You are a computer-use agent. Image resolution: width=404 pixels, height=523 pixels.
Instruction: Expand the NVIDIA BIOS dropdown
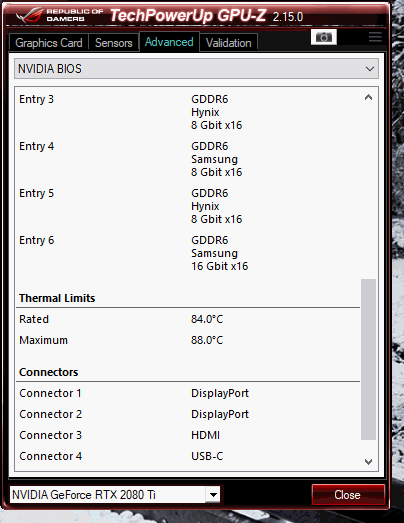click(196, 69)
